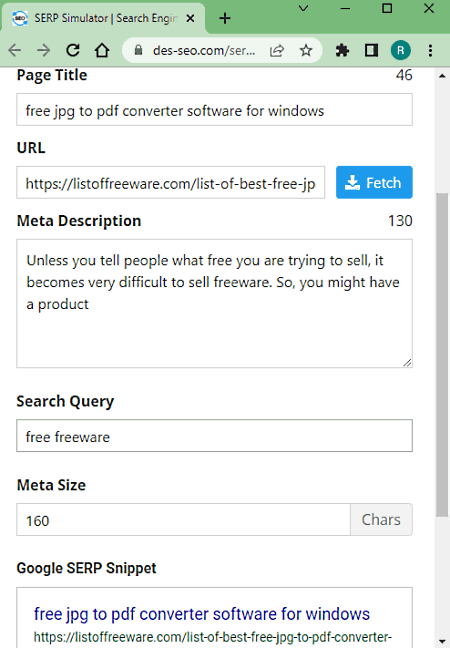
Task: Open the Extensions puzzle icon
Action: pyautogui.click(x=342, y=50)
